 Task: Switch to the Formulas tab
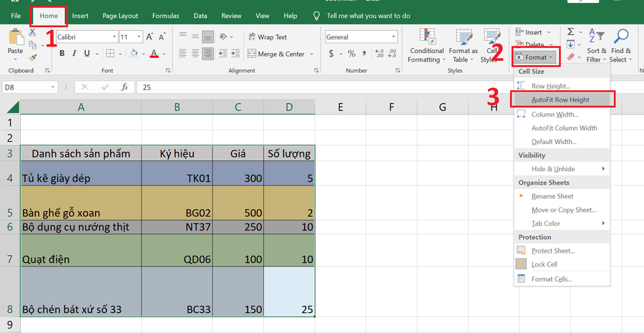pos(165,16)
